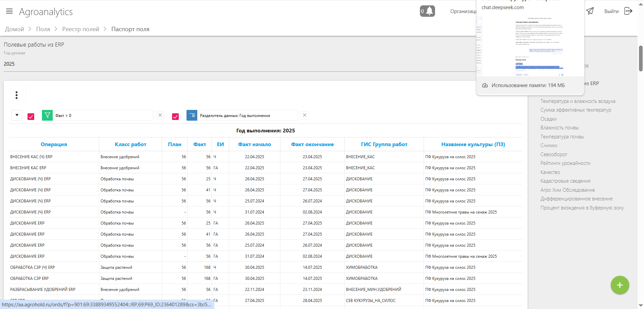Open the hamburger navigation menu

[9, 11]
